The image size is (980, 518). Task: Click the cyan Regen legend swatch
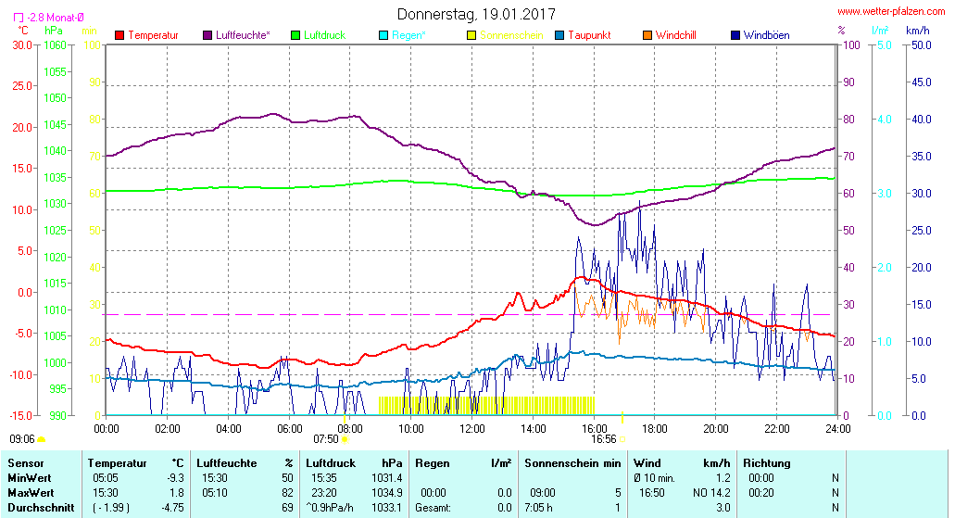383,35
